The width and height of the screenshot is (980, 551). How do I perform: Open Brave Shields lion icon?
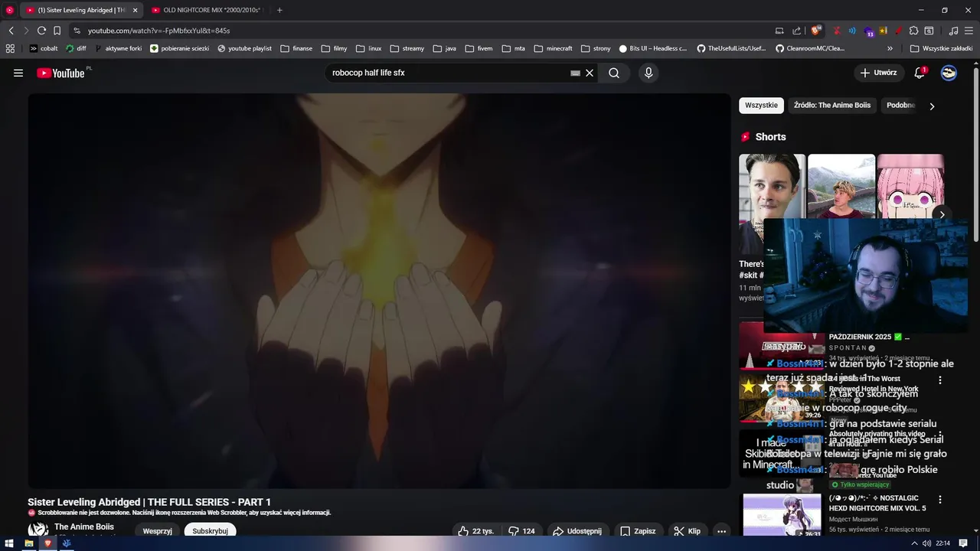[x=816, y=30]
